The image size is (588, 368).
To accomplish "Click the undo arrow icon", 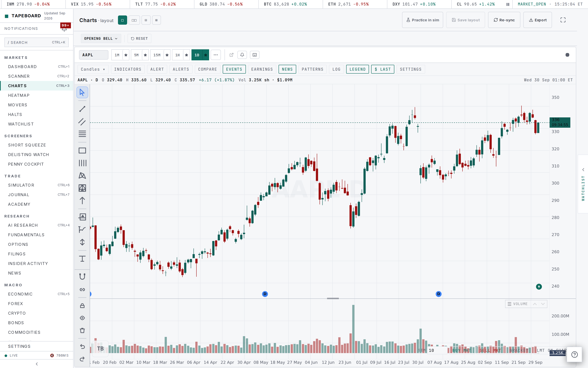I will click(x=82, y=346).
